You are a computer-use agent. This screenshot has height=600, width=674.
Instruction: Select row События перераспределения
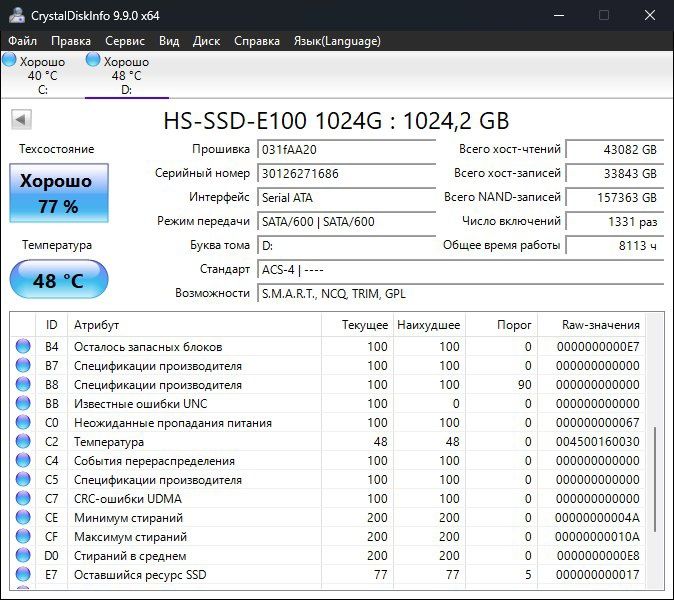[x=328, y=461]
